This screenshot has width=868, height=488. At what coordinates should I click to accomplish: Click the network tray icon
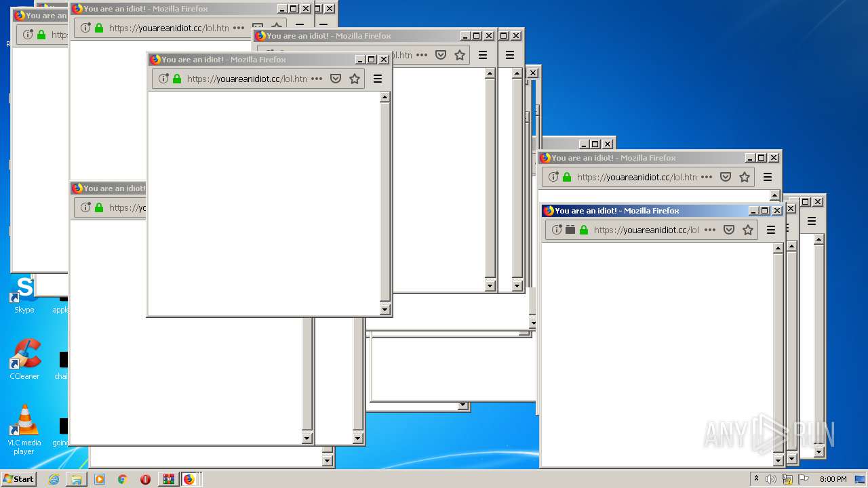coord(787,479)
